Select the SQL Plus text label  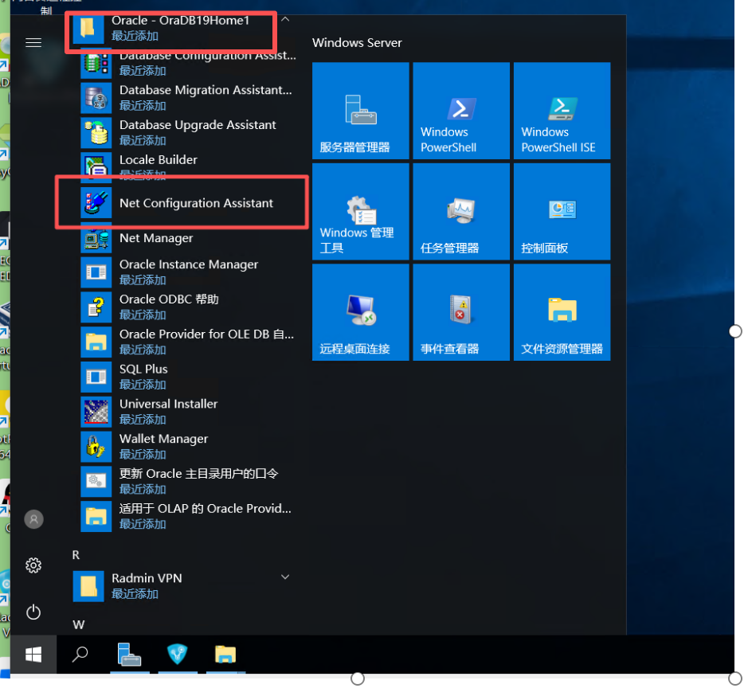pos(143,369)
